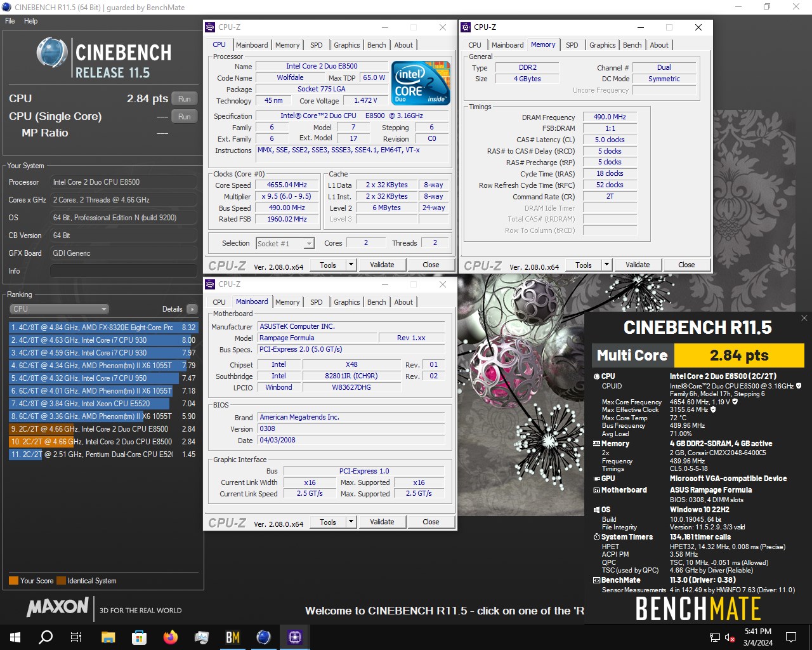Run the Cinebench CPU test
This screenshot has height=650, width=812.
[x=184, y=99]
